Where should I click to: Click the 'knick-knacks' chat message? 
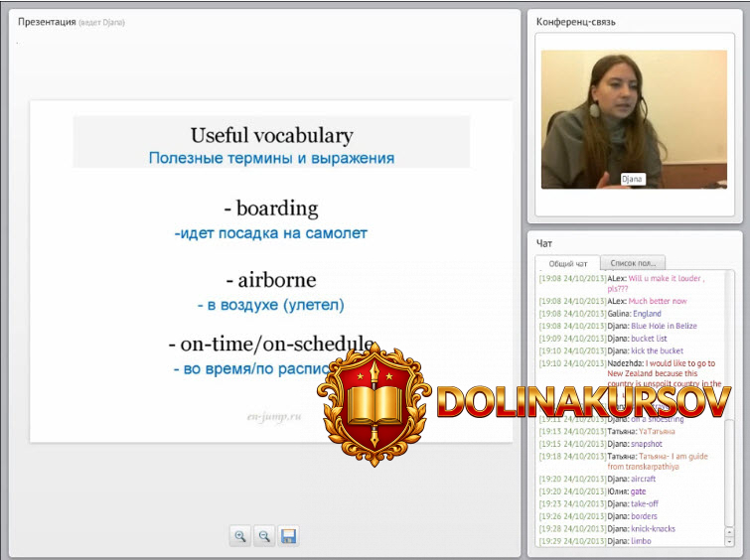[x=653, y=528]
